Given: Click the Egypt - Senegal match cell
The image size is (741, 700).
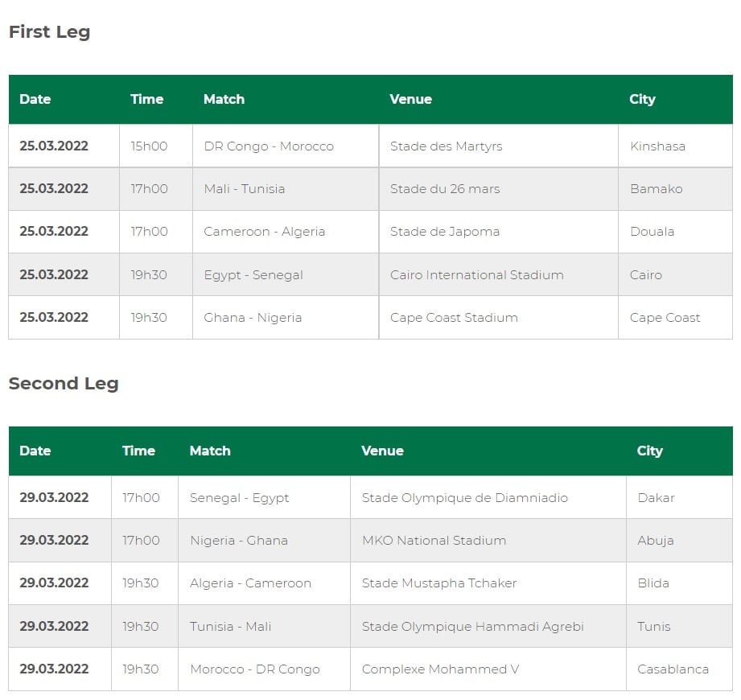Looking at the screenshot, I should coord(286,274).
